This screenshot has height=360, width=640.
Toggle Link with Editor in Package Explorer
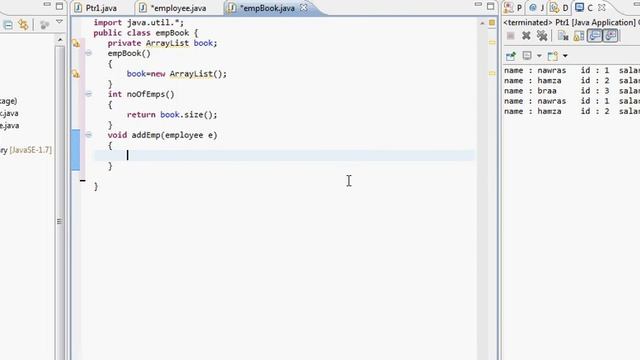coord(23,25)
